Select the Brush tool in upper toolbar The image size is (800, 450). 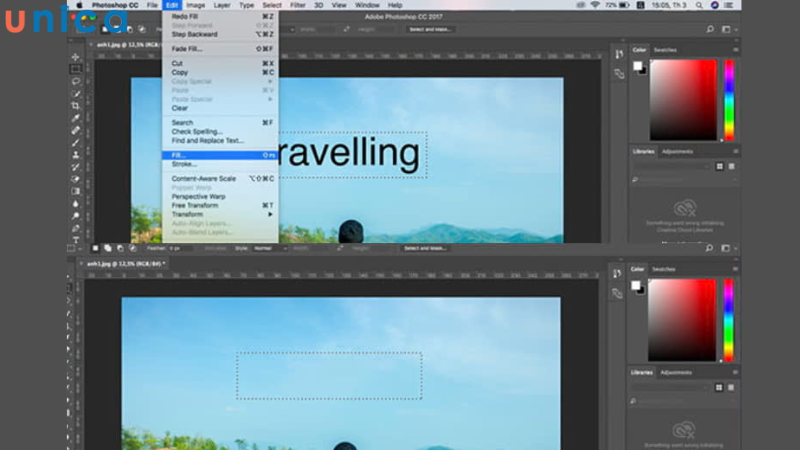(76, 142)
